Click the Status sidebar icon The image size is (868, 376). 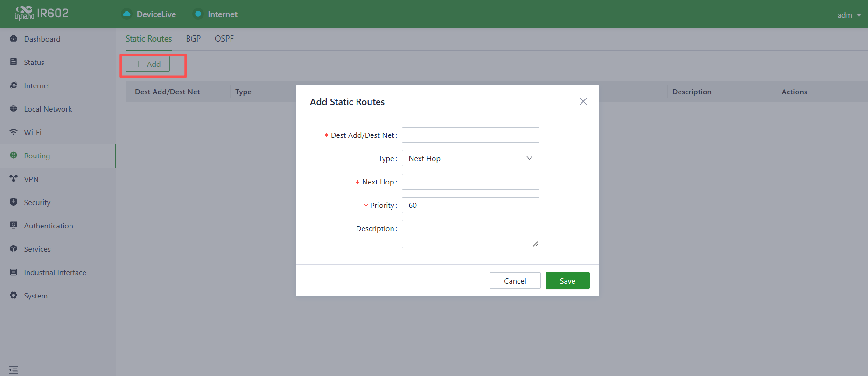click(x=14, y=62)
